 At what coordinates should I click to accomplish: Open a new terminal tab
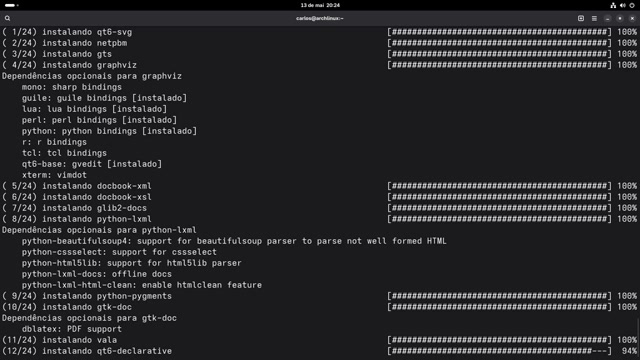pyautogui.click(x=581, y=18)
